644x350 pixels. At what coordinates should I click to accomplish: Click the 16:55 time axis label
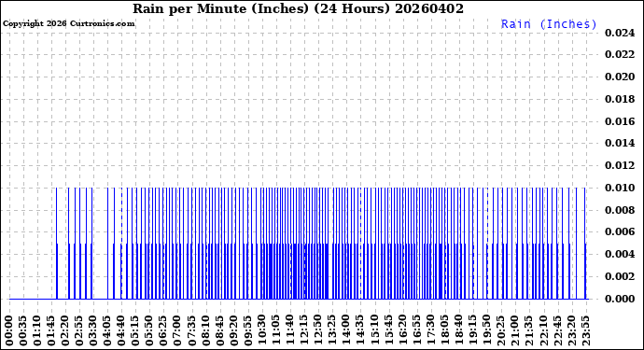tap(416, 330)
